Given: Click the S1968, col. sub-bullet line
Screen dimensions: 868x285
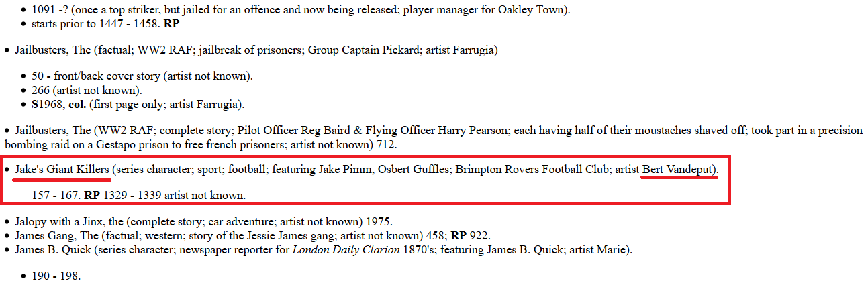Looking at the screenshot, I should coord(138,104).
